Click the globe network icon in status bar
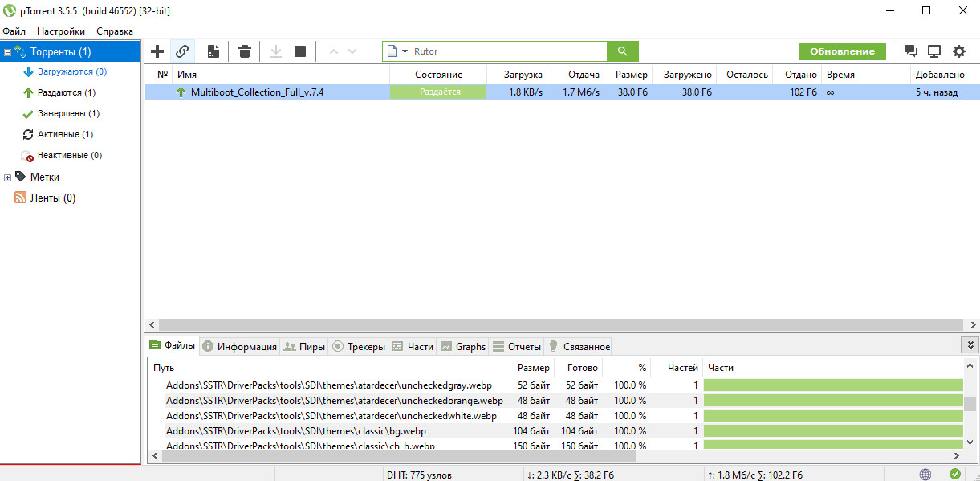The image size is (980, 481). pyautogui.click(x=925, y=474)
